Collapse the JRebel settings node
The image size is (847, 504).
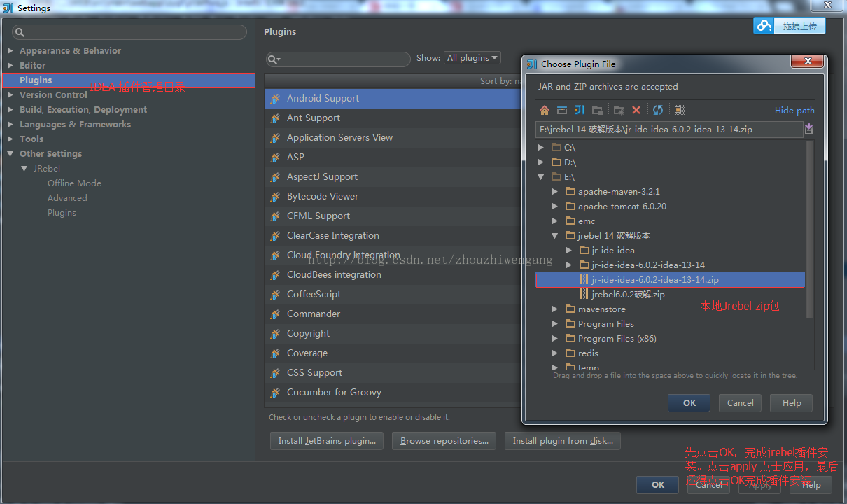pos(24,168)
